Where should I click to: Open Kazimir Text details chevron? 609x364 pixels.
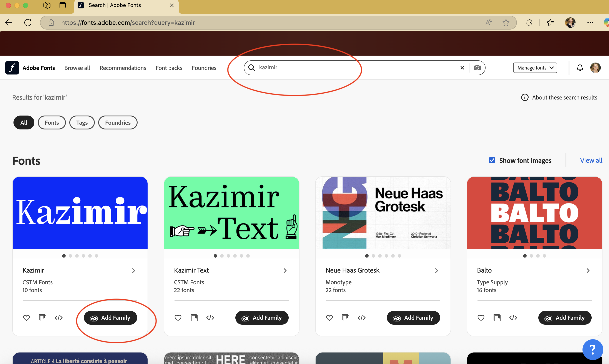[x=285, y=271]
